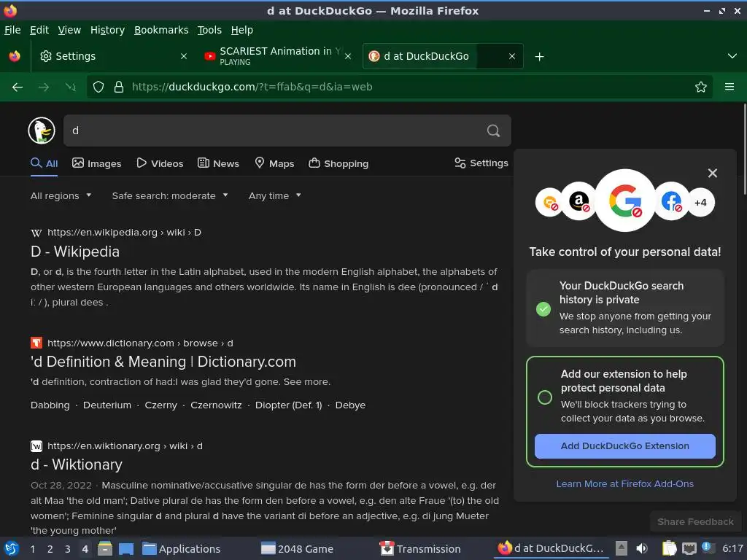747x560 pixels.
Task: Open the File menu
Action: 12,30
